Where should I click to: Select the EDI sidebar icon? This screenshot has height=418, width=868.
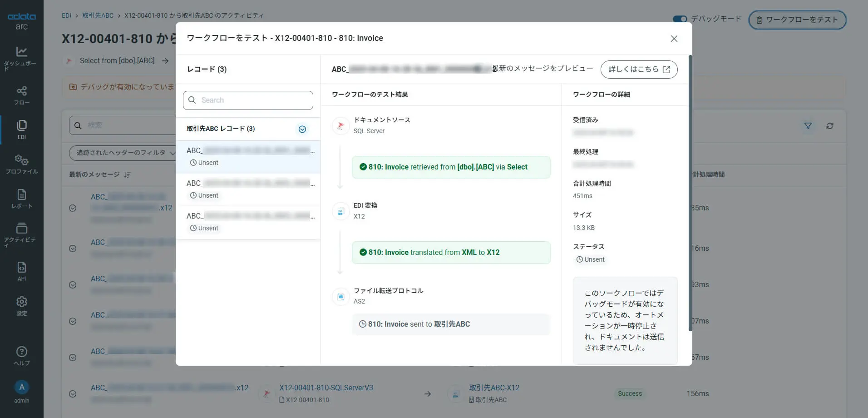coord(21,129)
